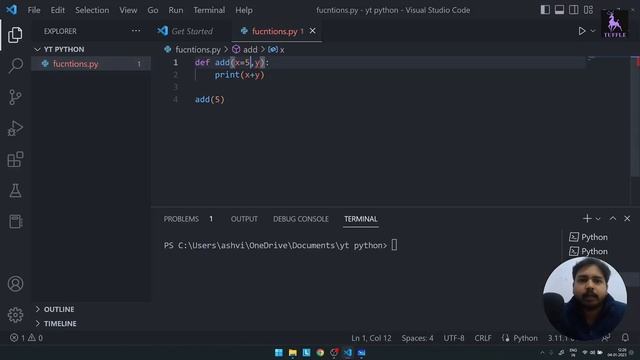Toggle primary side bar layout icon

[x=545, y=10]
